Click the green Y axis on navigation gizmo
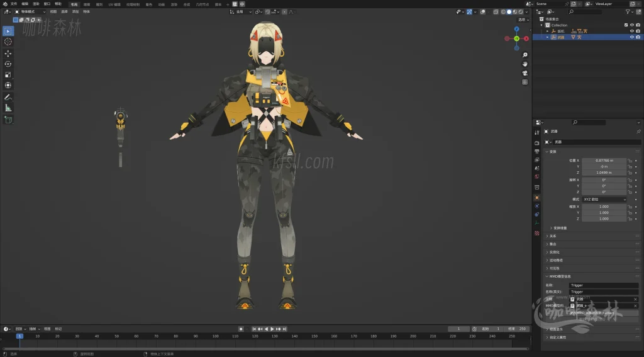This screenshot has height=357, width=644. [x=517, y=38]
